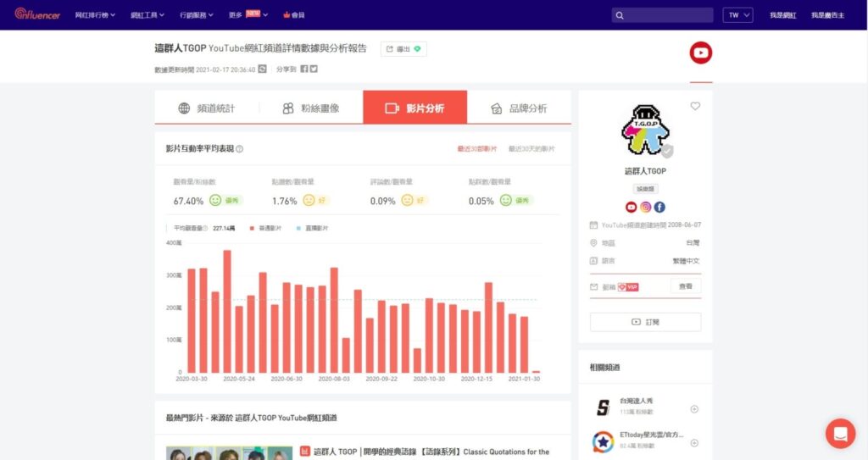Screen dimensions: 868x460
Task: Toggle the 直播影片 legend series in the chart
Action: 312,228
